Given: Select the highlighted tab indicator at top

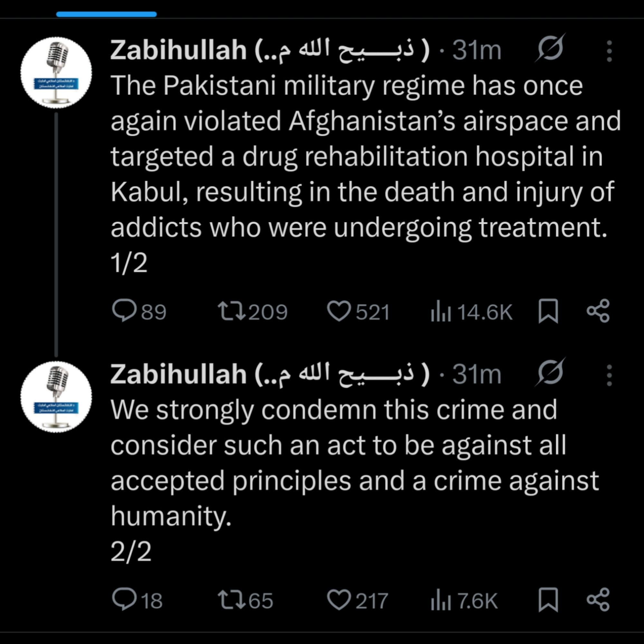Looking at the screenshot, I should (x=106, y=14).
